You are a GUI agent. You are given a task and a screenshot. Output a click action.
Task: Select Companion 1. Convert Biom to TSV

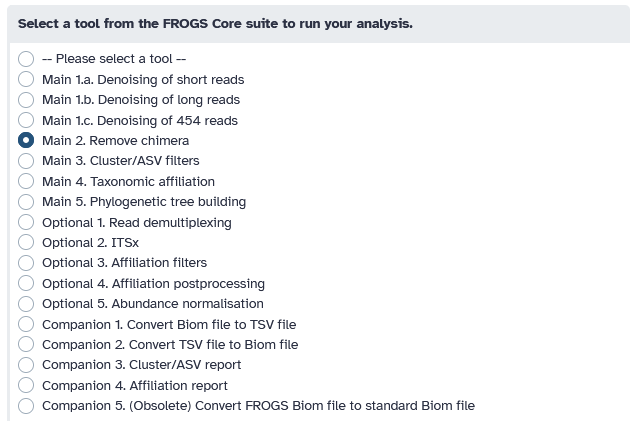click(26, 324)
